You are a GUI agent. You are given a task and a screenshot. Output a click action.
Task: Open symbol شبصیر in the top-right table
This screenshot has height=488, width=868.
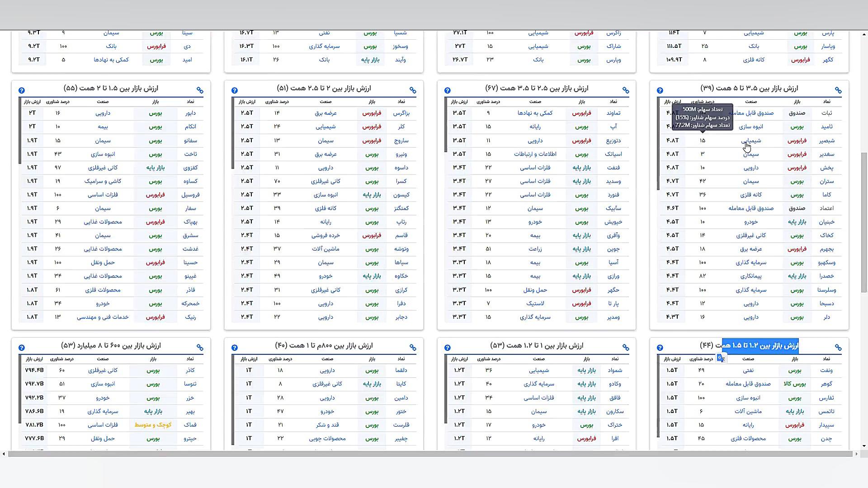[826, 141]
